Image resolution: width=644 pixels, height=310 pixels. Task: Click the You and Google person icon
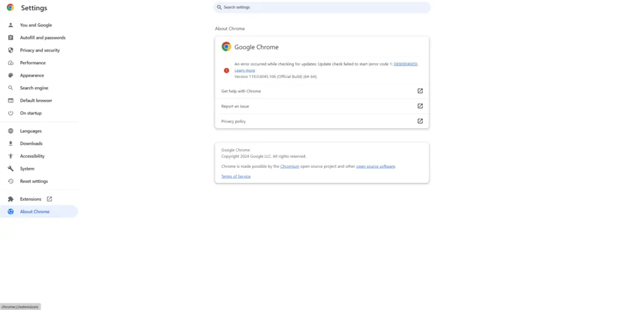click(x=11, y=25)
